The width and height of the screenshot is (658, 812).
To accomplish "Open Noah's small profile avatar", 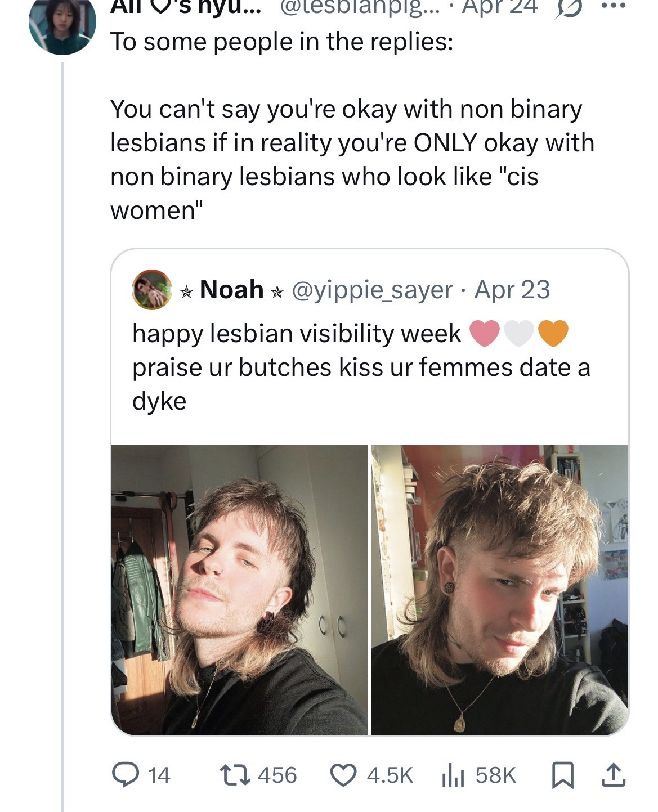I will [x=152, y=290].
